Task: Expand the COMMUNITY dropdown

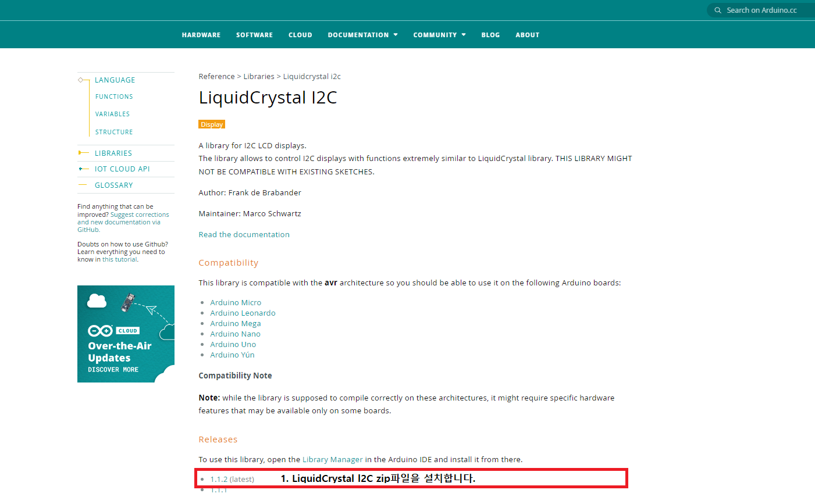Action: (x=439, y=35)
